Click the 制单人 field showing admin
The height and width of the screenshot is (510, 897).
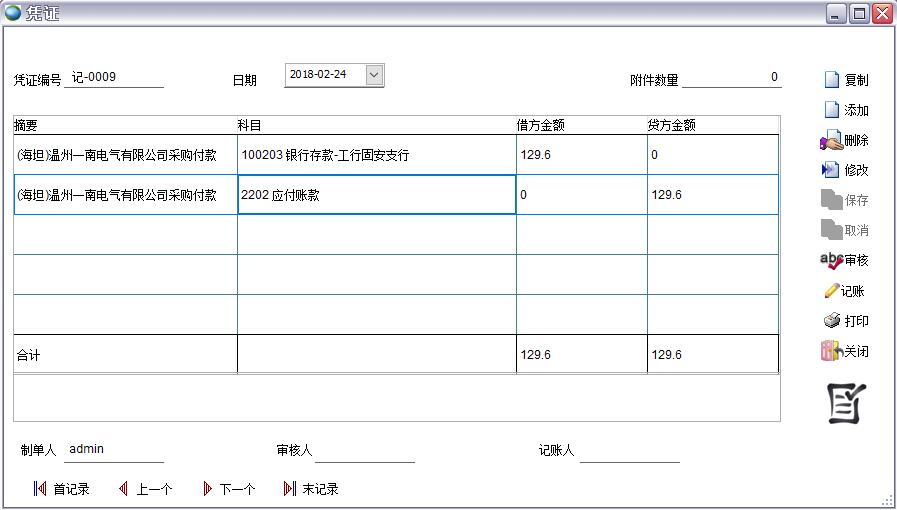(114, 450)
